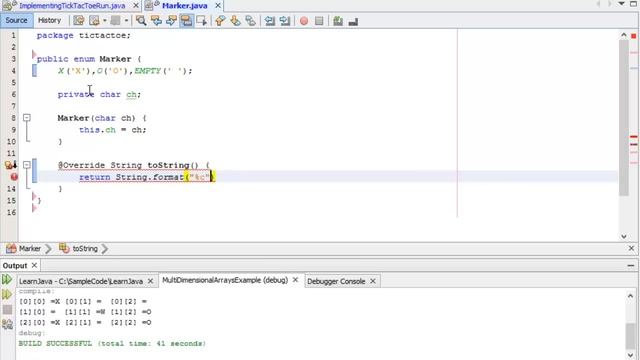Close the LearnJava output tab
640x360 pixels.
(x=150, y=281)
